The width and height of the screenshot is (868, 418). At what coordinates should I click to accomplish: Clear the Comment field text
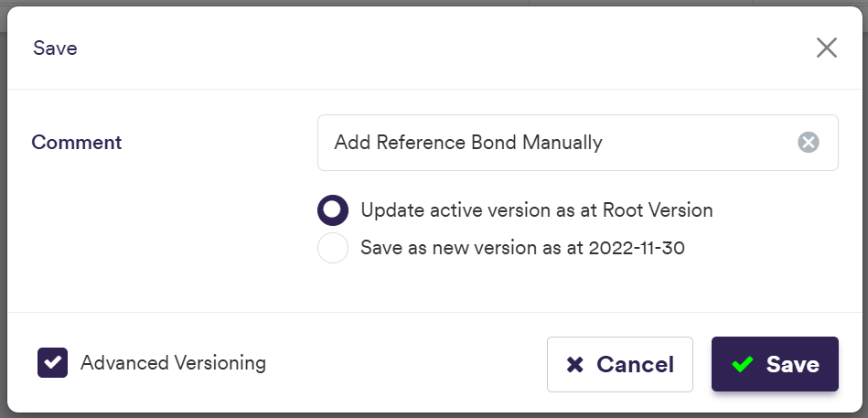click(x=808, y=143)
